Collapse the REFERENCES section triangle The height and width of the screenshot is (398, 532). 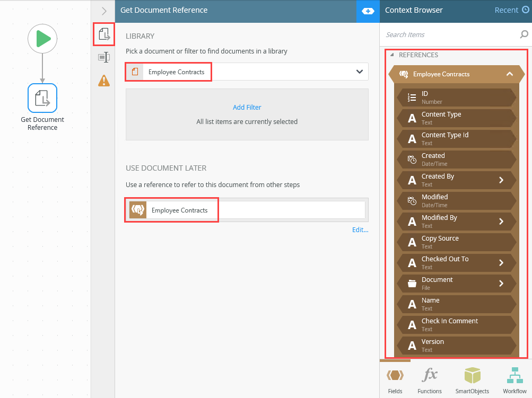392,55
